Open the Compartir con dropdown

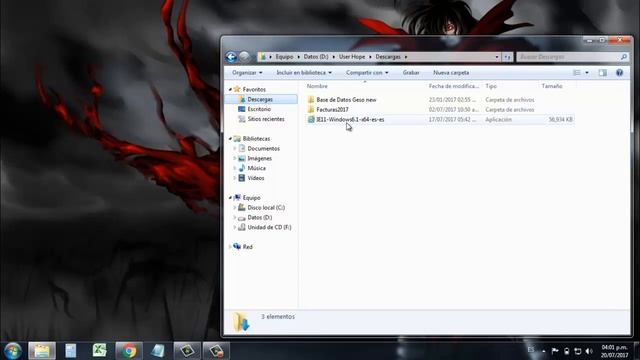pyautogui.click(x=367, y=73)
